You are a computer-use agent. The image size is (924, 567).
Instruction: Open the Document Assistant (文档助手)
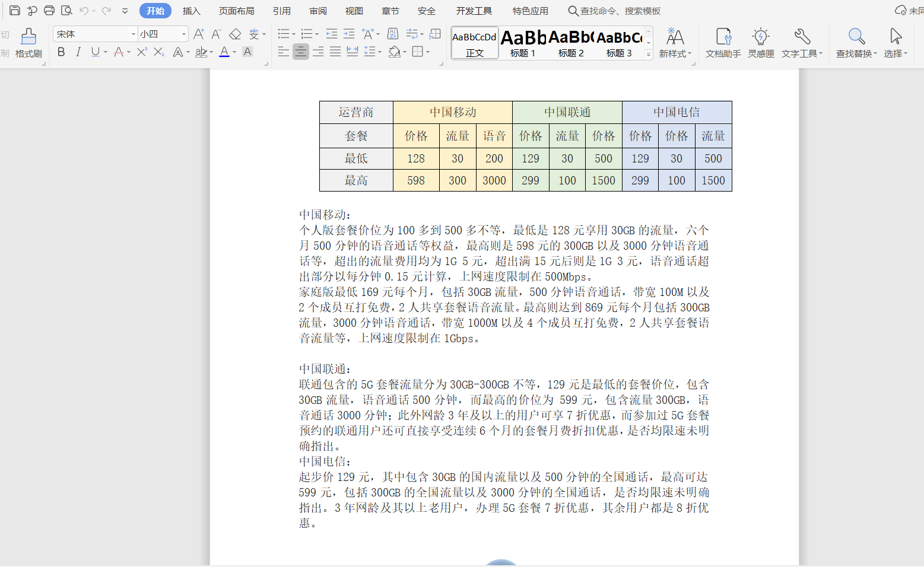point(723,43)
